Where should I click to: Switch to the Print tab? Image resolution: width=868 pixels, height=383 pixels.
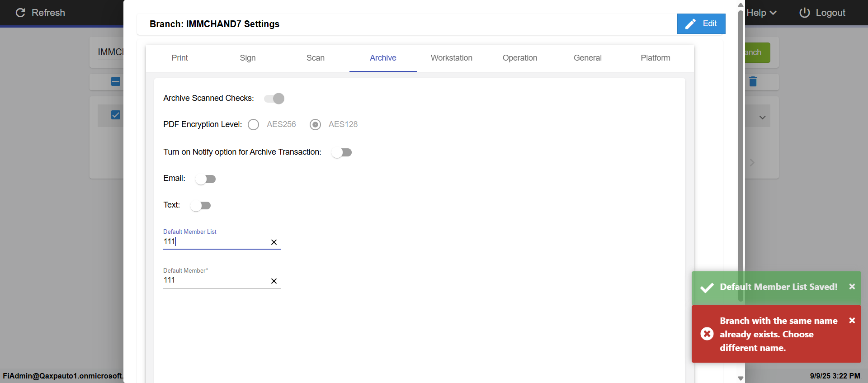click(180, 58)
